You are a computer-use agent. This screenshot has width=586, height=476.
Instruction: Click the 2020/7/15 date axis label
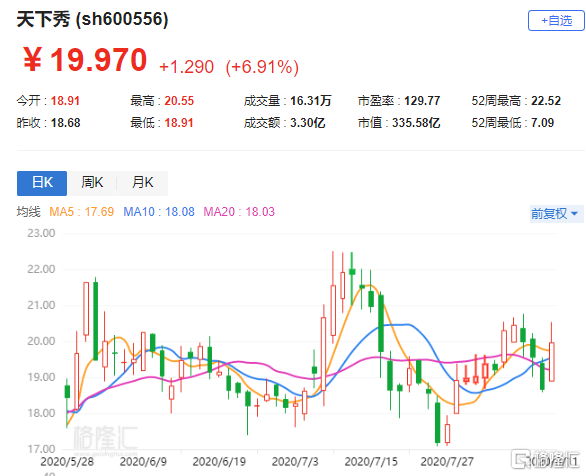tap(371, 462)
